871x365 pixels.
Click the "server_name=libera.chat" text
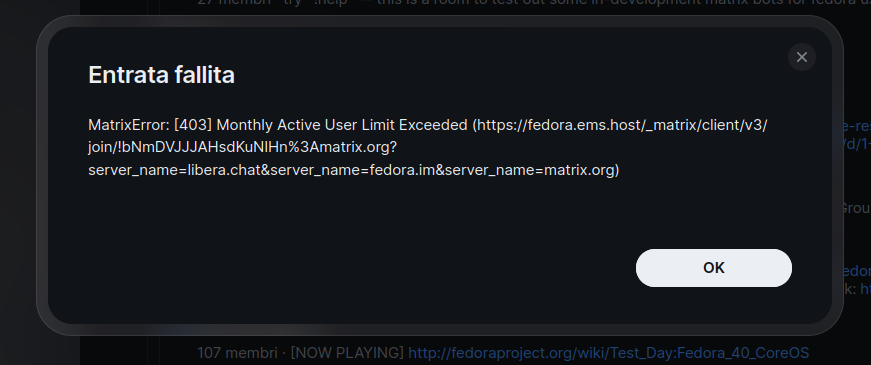[x=179, y=169]
